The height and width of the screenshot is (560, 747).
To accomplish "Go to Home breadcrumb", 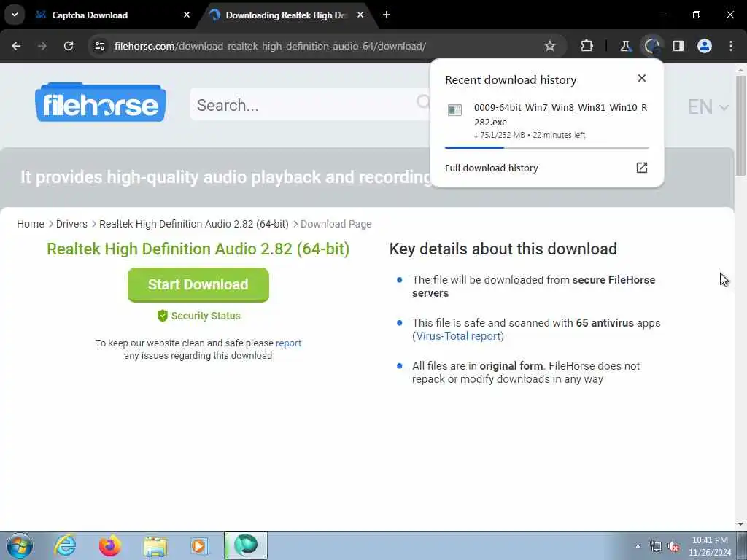I will pyautogui.click(x=31, y=224).
